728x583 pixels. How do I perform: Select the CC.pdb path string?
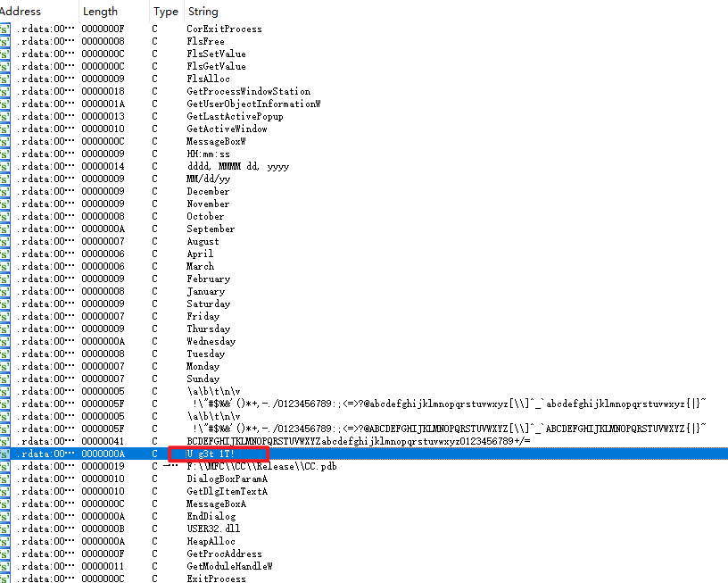[x=261, y=466]
